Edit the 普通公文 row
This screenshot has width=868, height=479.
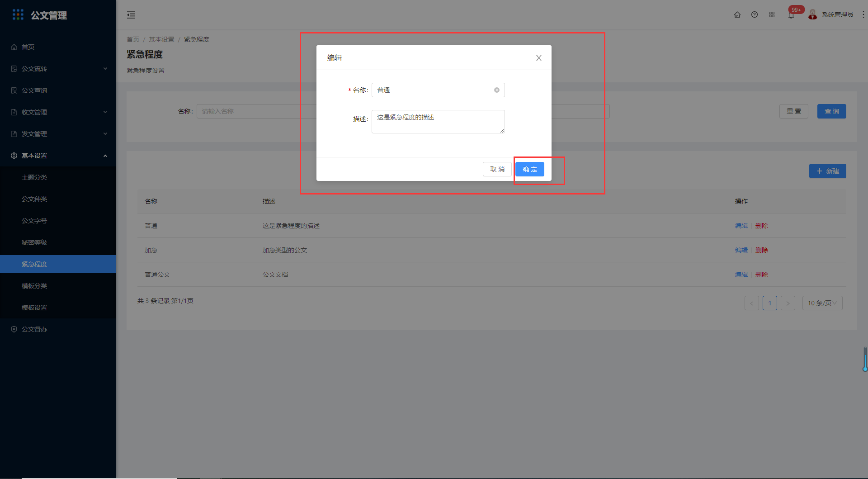[741, 275]
